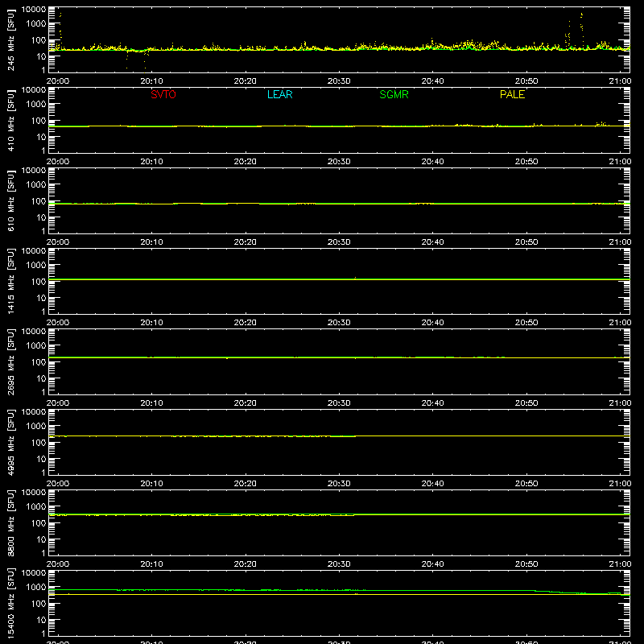The width and height of the screenshot is (644, 644).
Task: Select the 410 MHz [SFU] axis title
Action: coord(10,120)
